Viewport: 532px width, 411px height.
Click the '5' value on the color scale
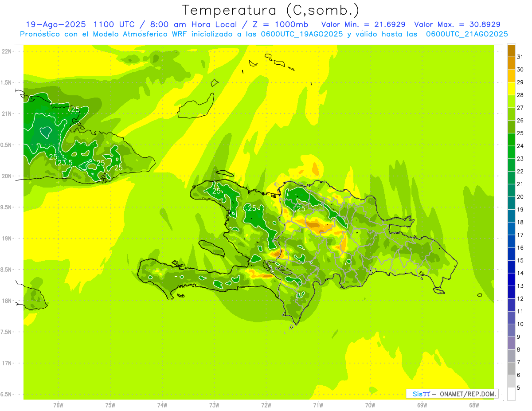tap(519, 388)
